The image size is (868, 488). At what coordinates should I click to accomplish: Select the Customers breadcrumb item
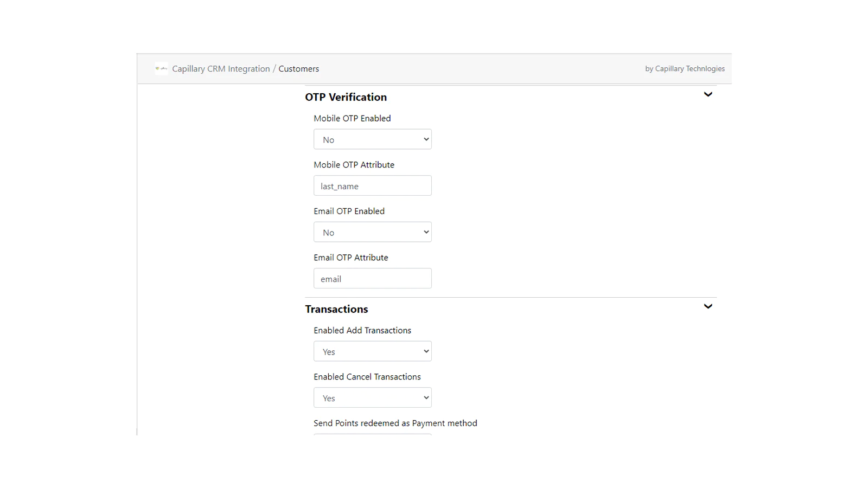pos(298,69)
